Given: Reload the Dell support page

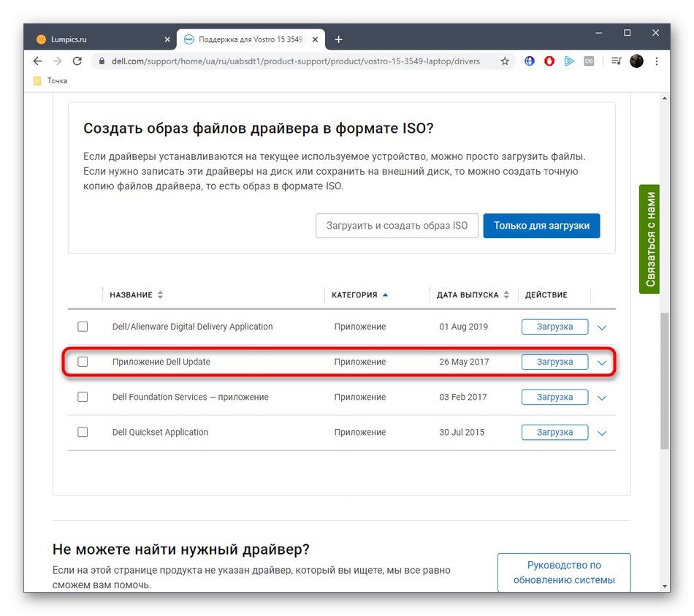Looking at the screenshot, I should (77, 61).
